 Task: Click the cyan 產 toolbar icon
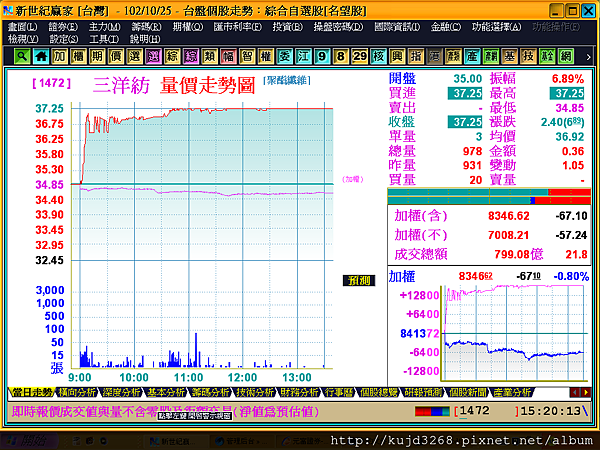coord(472,57)
